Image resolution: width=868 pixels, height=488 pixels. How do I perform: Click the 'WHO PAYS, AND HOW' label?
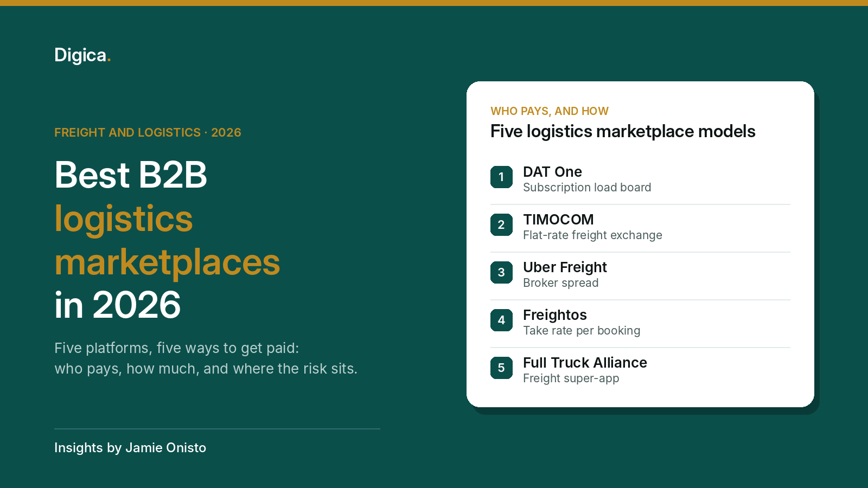[x=550, y=111]
